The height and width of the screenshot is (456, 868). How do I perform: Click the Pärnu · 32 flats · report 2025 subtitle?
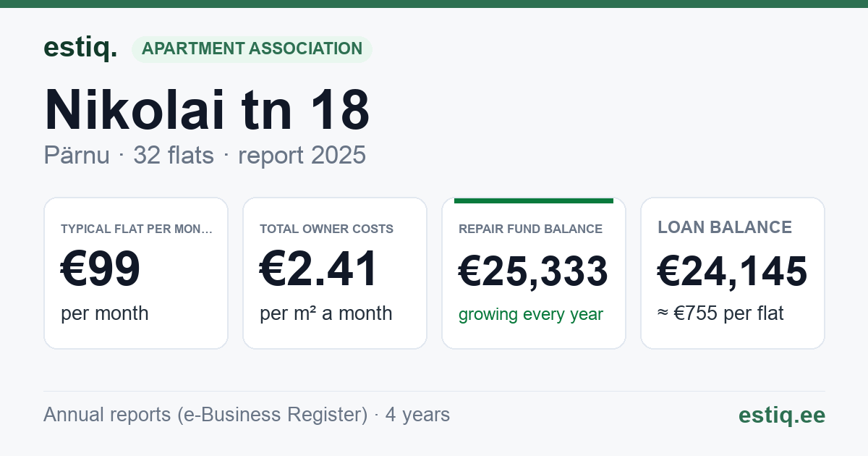pyautogui.click(x=205, y=156)
